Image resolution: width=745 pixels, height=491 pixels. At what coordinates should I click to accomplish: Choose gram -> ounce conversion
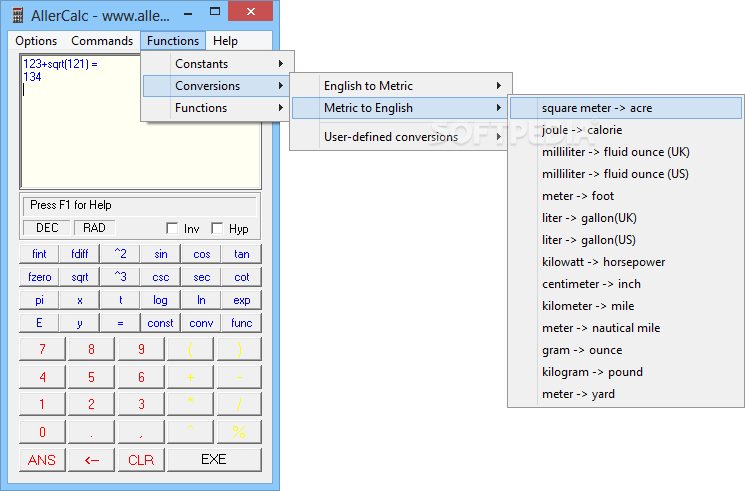point(626,350)
